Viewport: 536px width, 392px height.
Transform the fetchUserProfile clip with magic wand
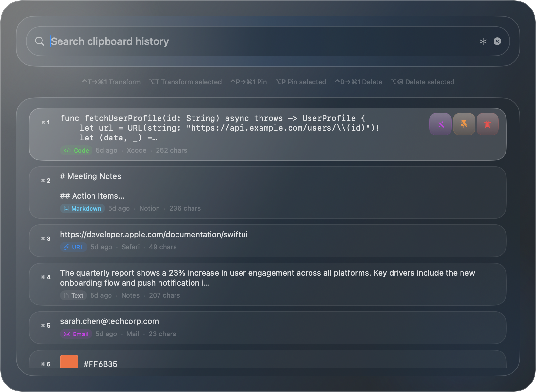click(441, 124)
